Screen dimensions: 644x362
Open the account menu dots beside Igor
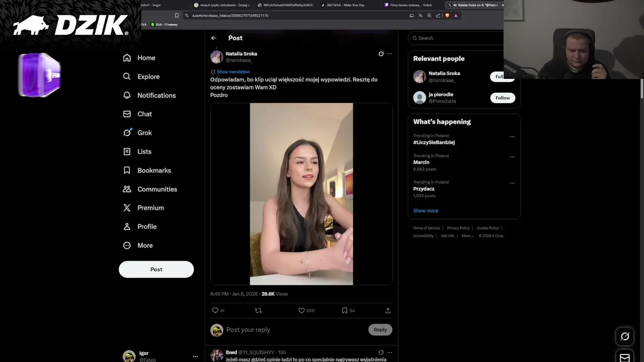[195, 356]
